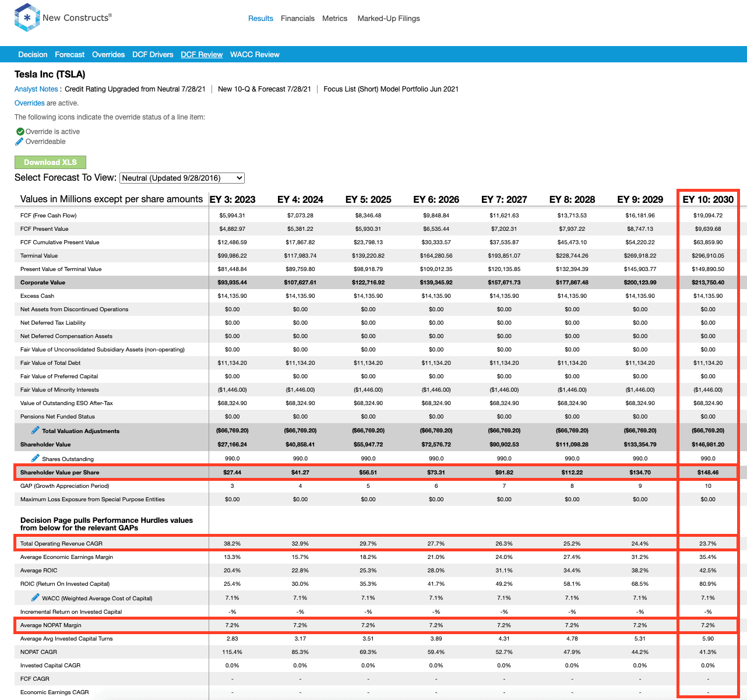Click the 38.2% revenue CAGR cell
This screenshot has width=747, height=700.
(232, 544)
